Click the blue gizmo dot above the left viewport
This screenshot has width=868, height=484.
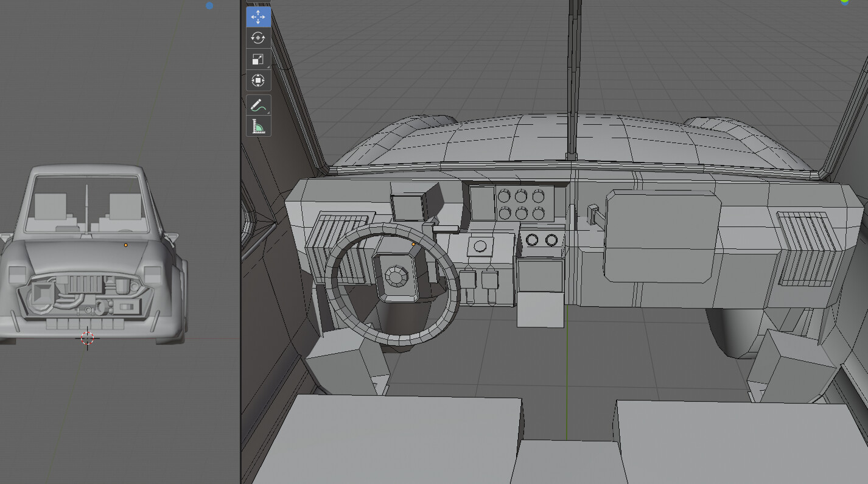(209, 5)
